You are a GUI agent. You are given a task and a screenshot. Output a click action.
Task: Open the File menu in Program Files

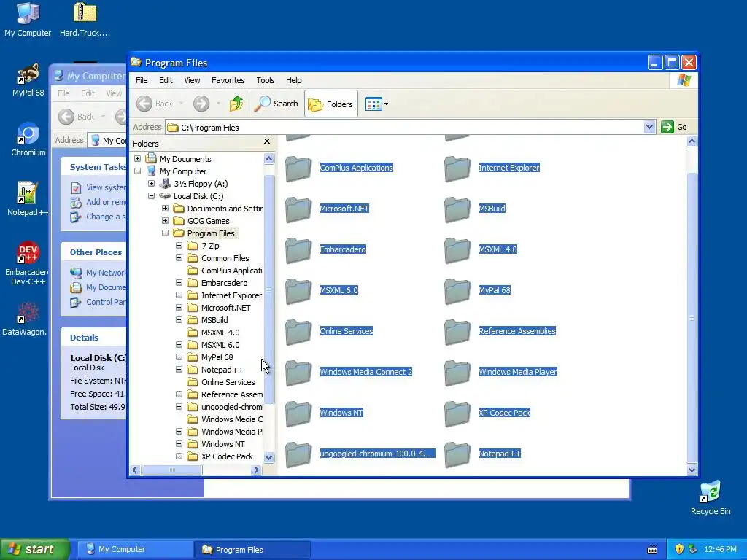pyautogui.click(x=142, y=80)
